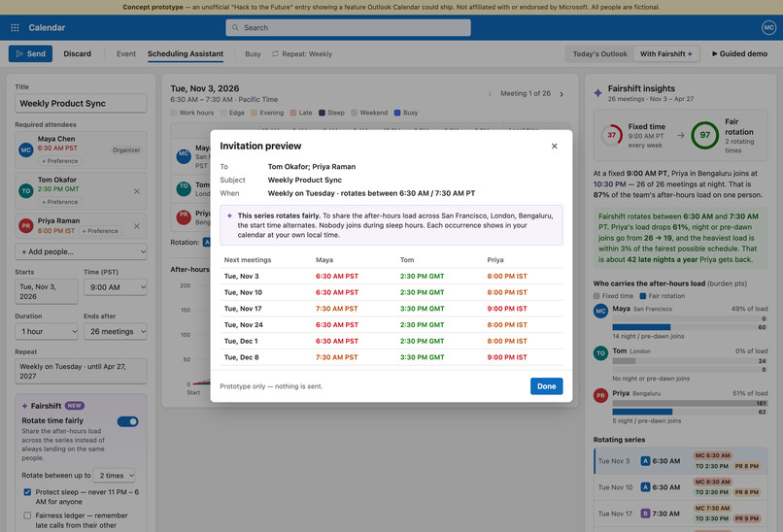Screen dimensions: 783x532
Task: Open the Duration 1 hour dropdown
Action: (x=47, y=331)
